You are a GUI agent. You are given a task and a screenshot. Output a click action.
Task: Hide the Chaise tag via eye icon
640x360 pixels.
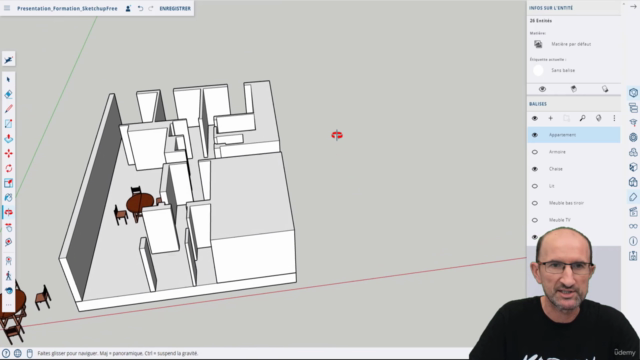coord(535,169)
